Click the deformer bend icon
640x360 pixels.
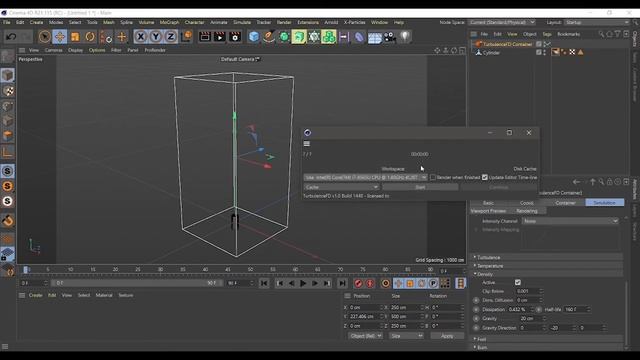(359, 37)
